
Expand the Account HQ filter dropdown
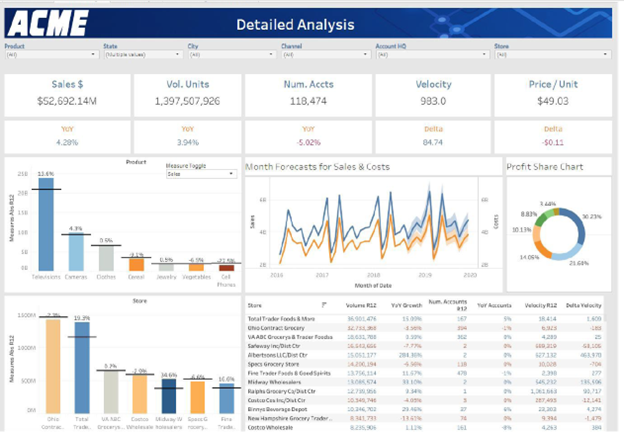click(x=433, y=54)
